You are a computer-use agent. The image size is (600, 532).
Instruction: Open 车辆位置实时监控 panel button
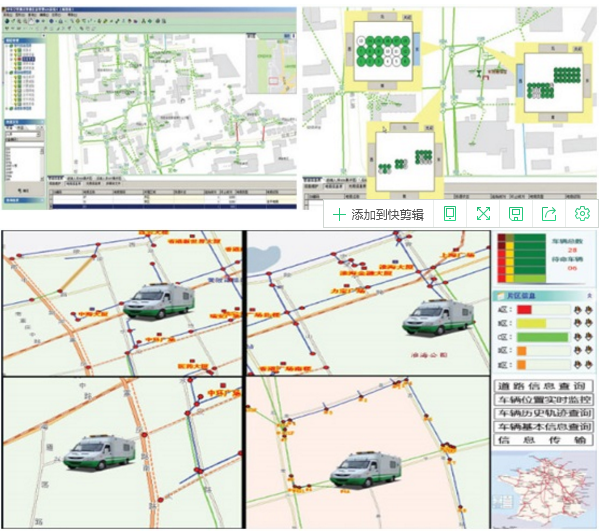pyautogui.click(x=544, y=398)
